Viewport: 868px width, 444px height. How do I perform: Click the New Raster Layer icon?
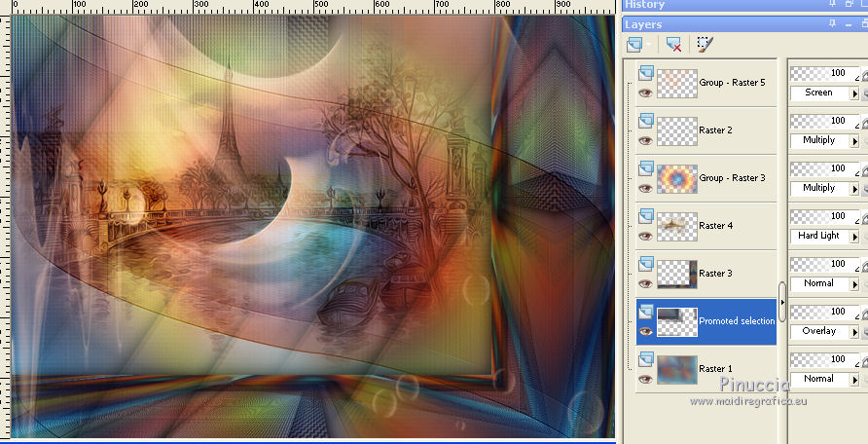pyautogui.click(x=634, y=44)
